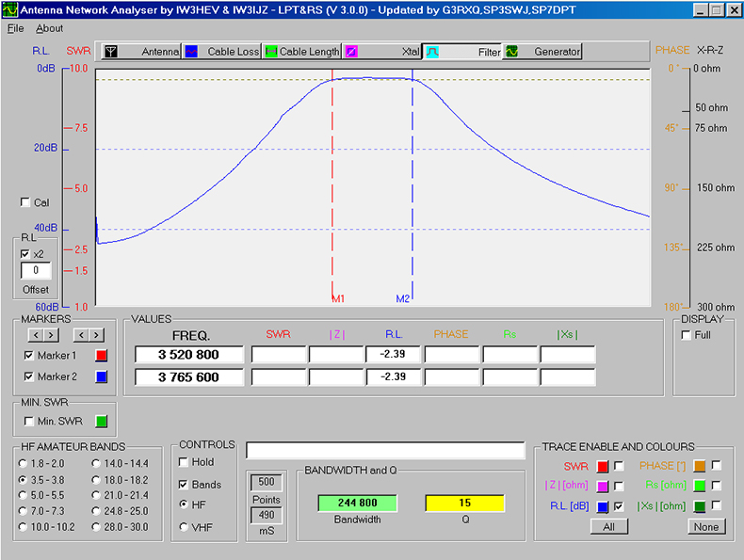Click the R.L. Offset input field
The height and width of the screenshot is (560, 744).
click(x=36, y=271)
